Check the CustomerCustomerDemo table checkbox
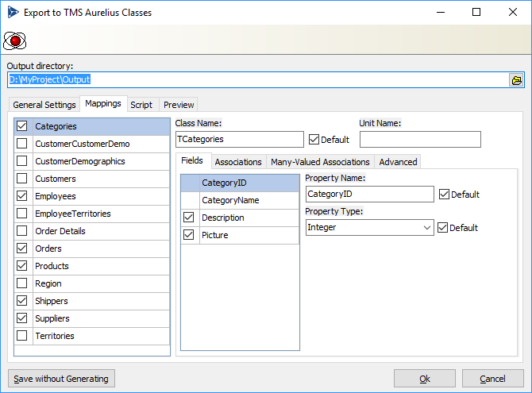Image resolution: width=532 pixels, height=393 pixels. (22, 144)
